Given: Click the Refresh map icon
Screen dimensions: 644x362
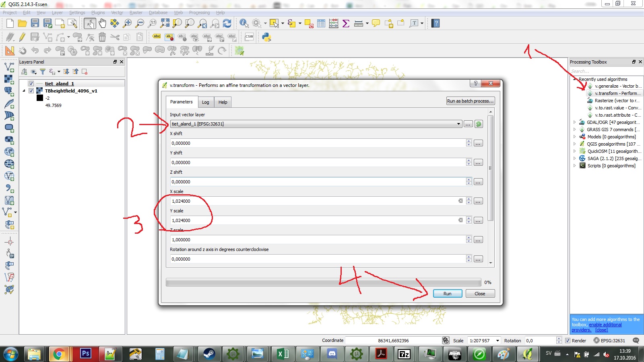Looking at the screenshot, I should coord(227,23).
